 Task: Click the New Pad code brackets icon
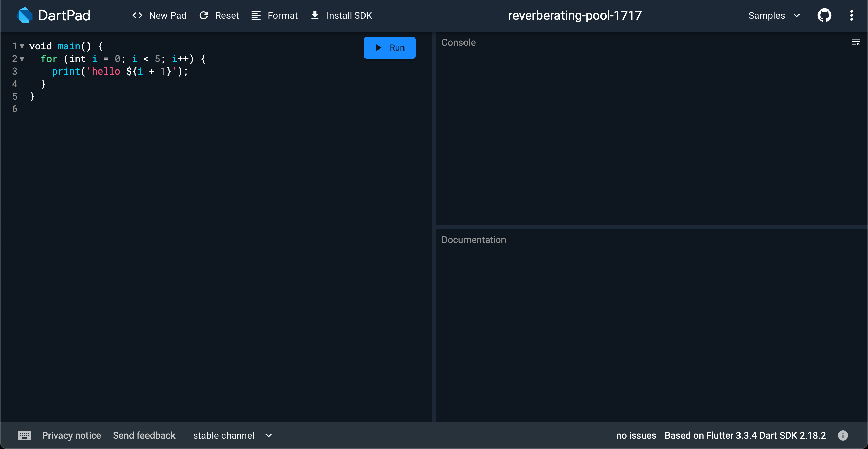[137, 15]
